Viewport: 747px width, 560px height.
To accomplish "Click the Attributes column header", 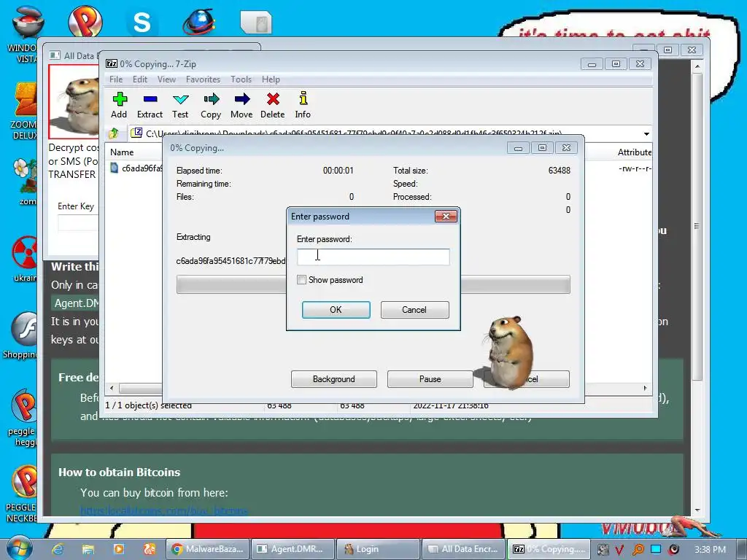I will 634,152.
